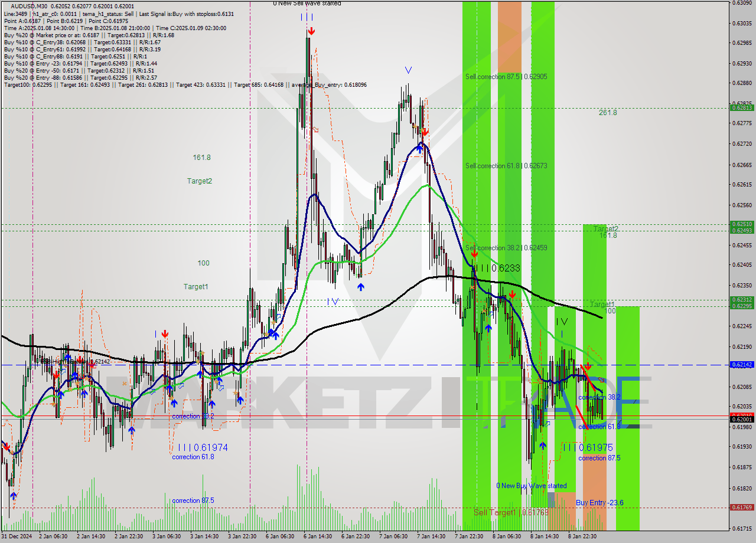Click the '8 Jan 22:30' time label

pos(582,537)
